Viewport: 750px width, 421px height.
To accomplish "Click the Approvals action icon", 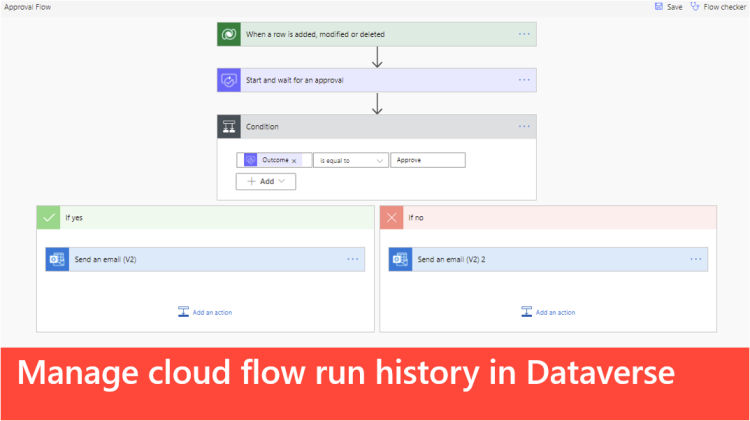I will [229, 80].
